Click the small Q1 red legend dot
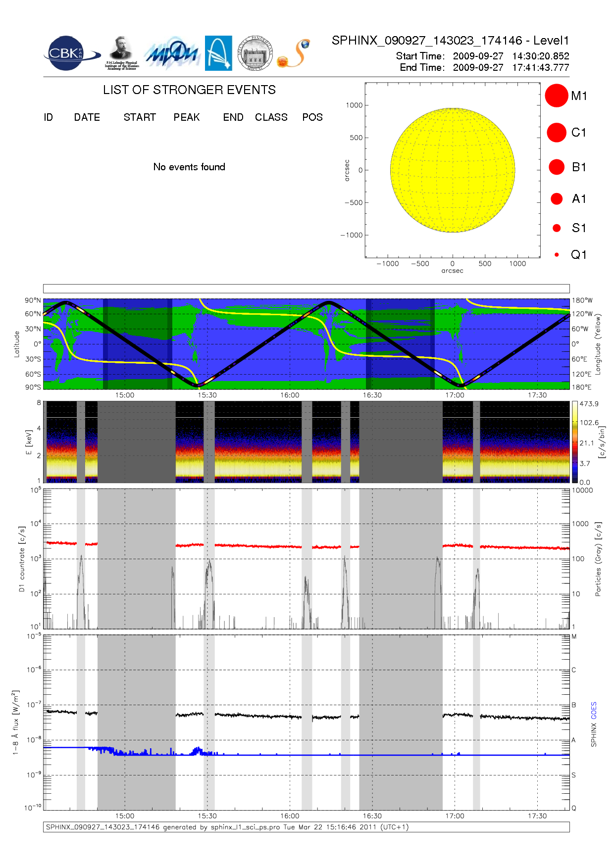 pyautogui.click(x=557, y=255)
